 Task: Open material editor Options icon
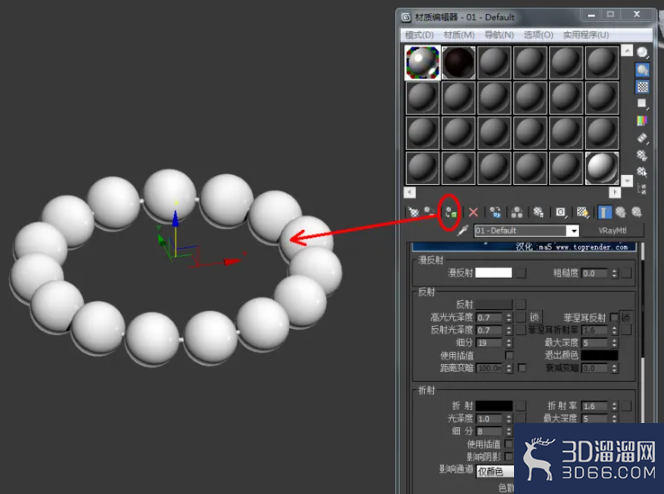click(x=642, y=155)
